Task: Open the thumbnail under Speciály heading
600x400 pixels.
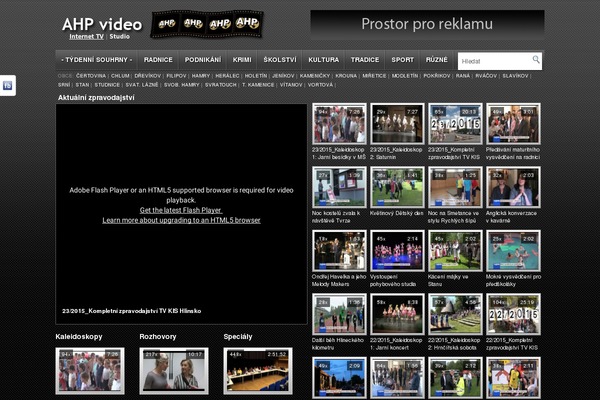Action: (x=258, y=371)
